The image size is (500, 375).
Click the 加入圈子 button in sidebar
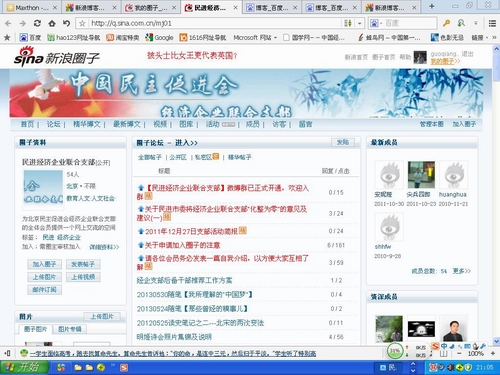(x=44, y=264)
